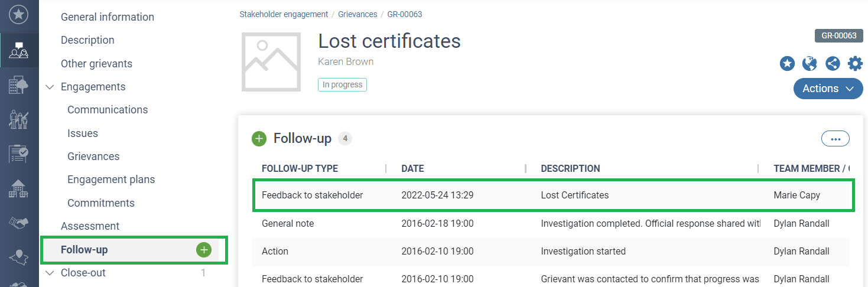Click the Investigation started description cell
This screenshot has width=868, height=287.
[x=583, y=252]
